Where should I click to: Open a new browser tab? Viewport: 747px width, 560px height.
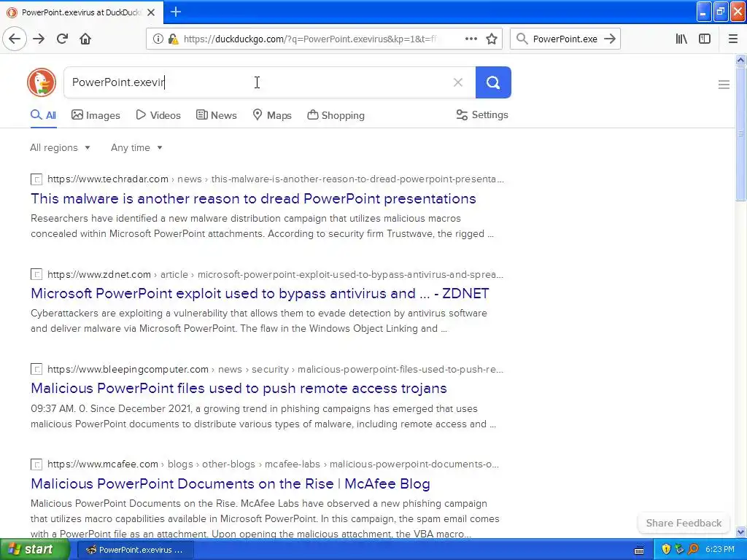176,12
